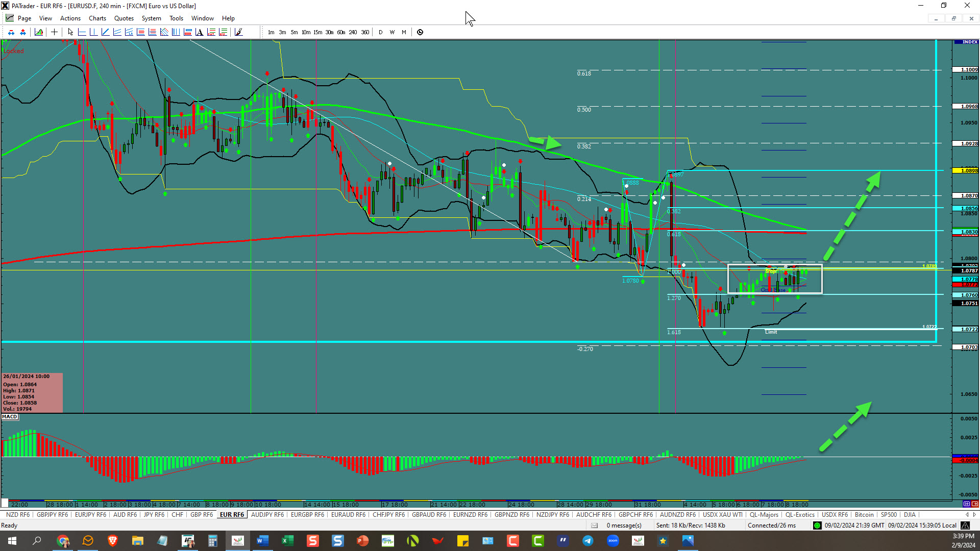Switch chart to 1m timeframe
Viewport: 980px width, 551px height.
click(x=271, y=32)
